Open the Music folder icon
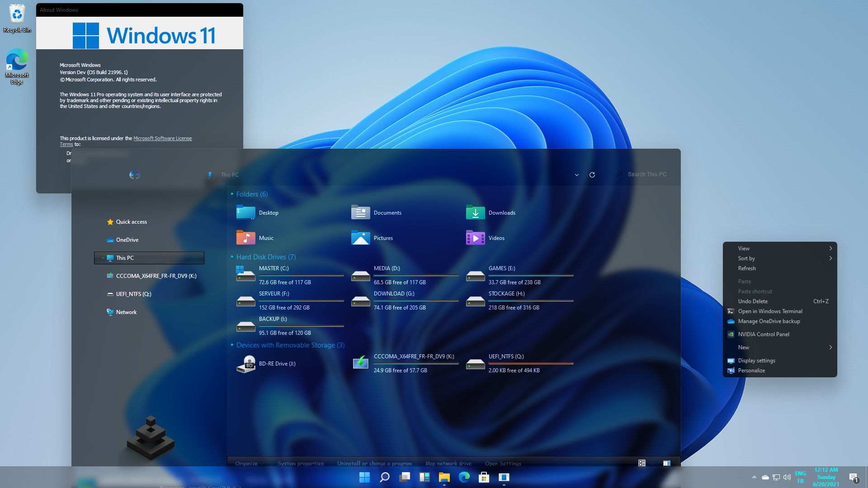 tap(245, 238)
